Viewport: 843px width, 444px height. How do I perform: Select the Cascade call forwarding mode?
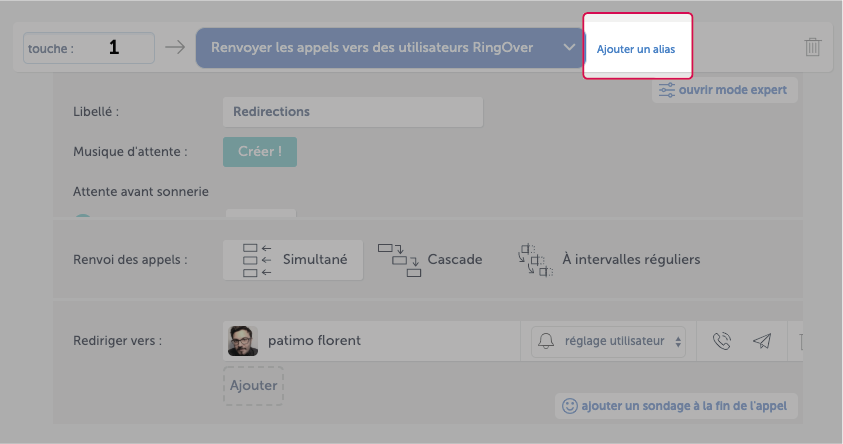point(430,260)
